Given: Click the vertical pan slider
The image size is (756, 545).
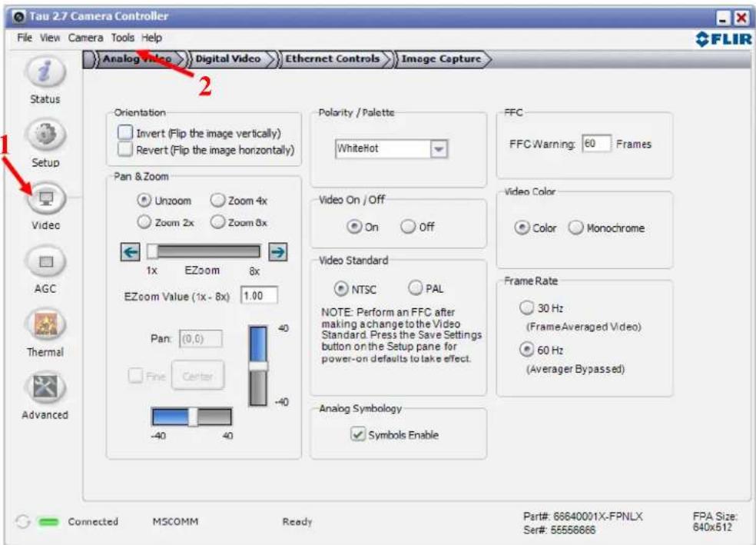Looking at the screenshot, I should coord(258,366).
